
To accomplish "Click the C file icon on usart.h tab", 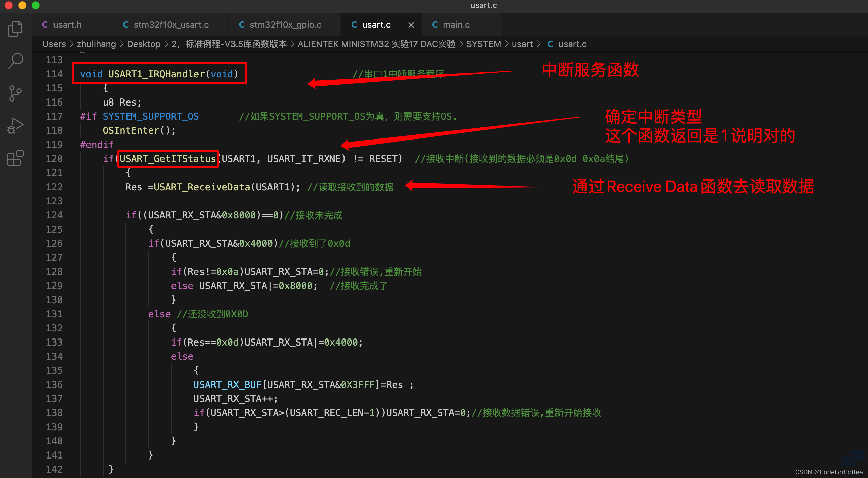I will (x=45, y=25).
